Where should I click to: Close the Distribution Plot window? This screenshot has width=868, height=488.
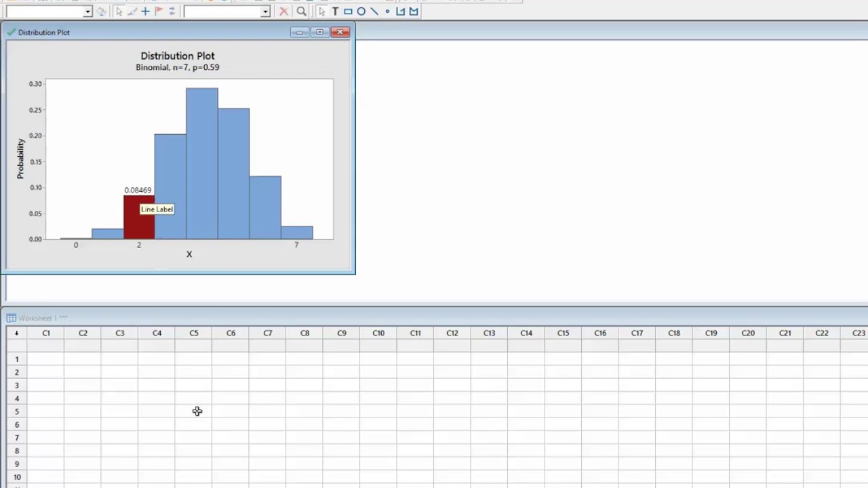[340, 32]
